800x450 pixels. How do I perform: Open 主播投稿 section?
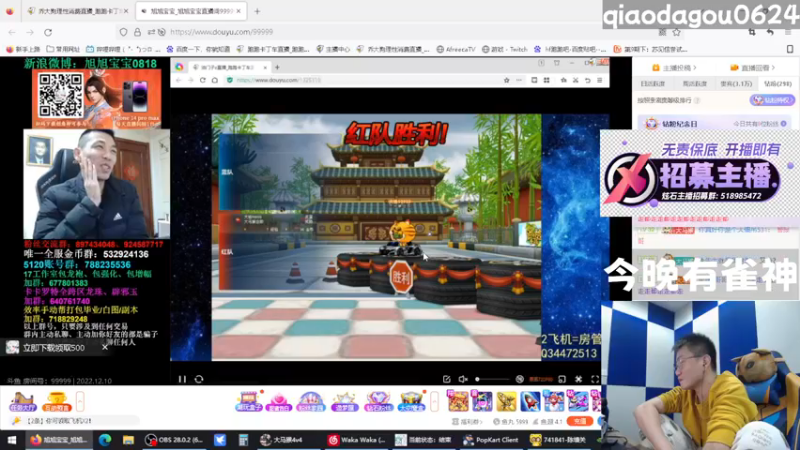point(674,67)
